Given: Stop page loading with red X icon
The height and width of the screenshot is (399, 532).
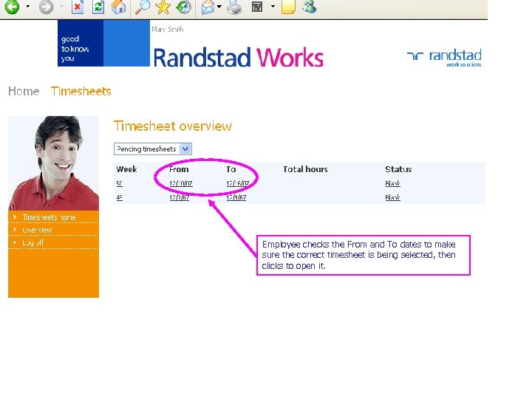Looking at the screenshot, I should 78,7.
